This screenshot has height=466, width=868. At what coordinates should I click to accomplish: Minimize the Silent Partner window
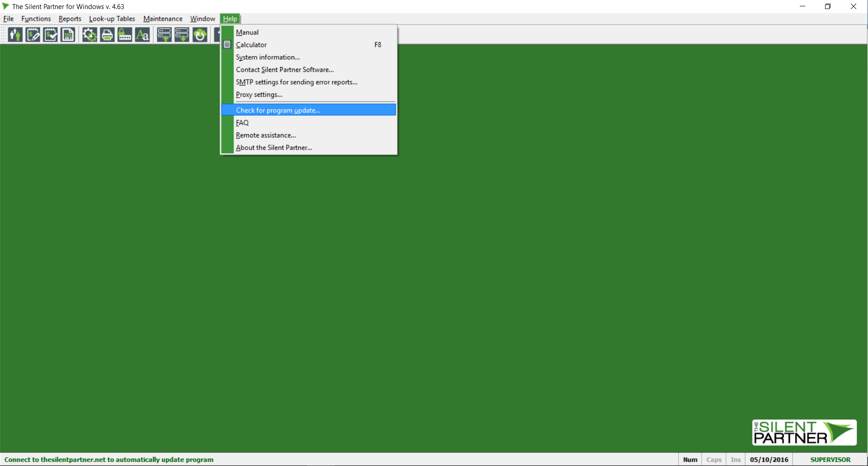(x=802, y=6)
